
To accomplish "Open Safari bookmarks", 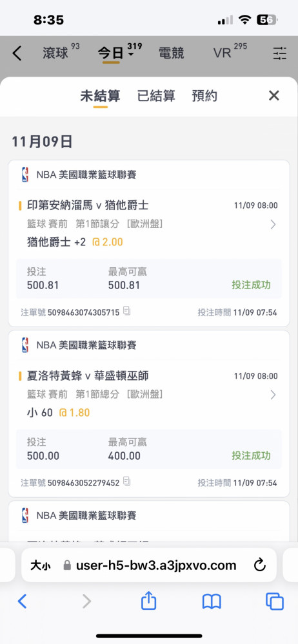I will (x=212, y=601).
